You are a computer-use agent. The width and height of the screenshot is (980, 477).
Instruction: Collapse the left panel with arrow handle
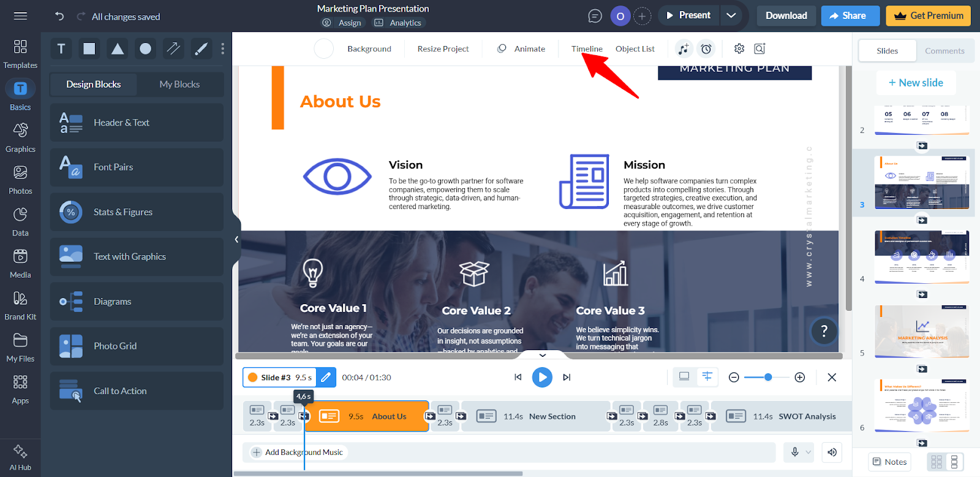236,240
